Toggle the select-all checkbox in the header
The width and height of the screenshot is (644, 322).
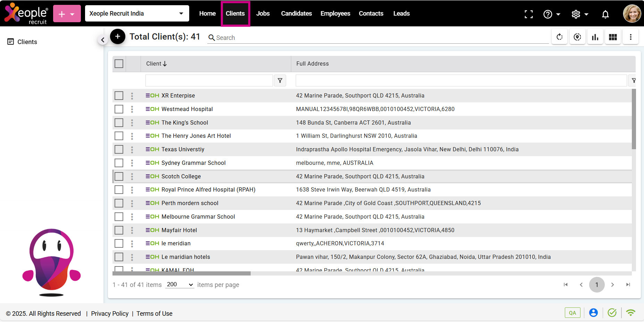119,64
